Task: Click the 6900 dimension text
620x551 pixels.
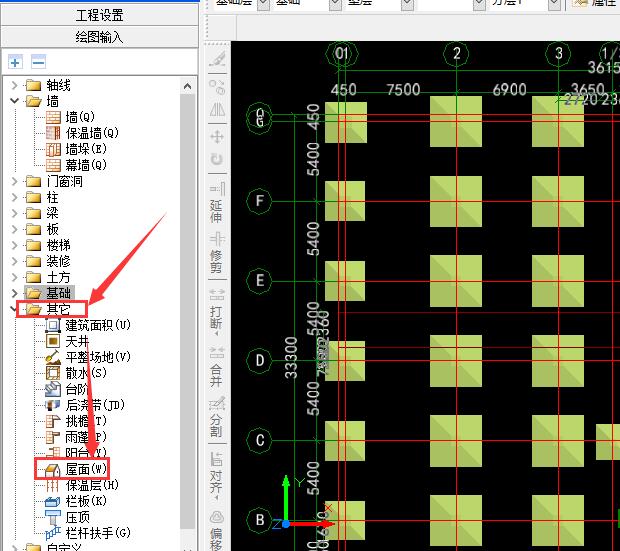Action: [509, 89]
